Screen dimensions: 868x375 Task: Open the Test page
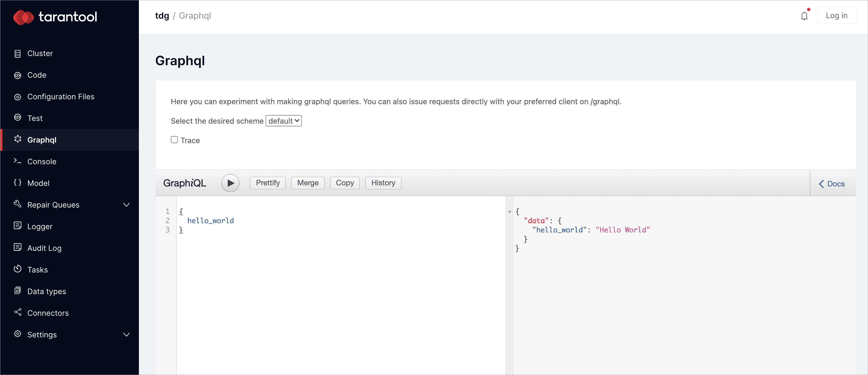pos(70,119)
